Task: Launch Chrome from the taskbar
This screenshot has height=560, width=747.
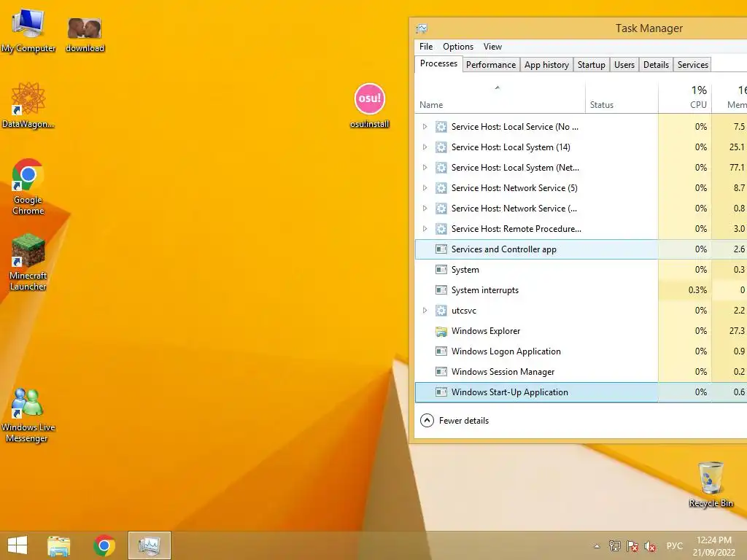Action: [104, 545]
